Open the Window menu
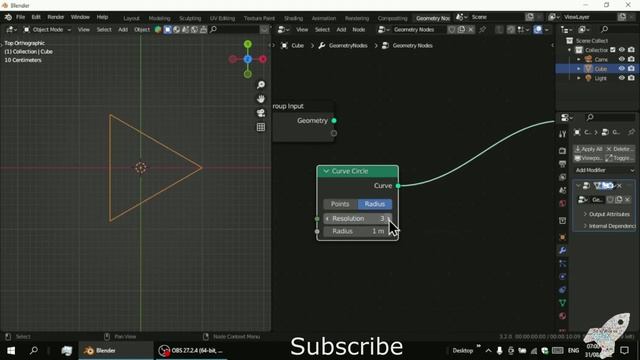The height and width of the screenshot is (360, 640). coord(80,17)
